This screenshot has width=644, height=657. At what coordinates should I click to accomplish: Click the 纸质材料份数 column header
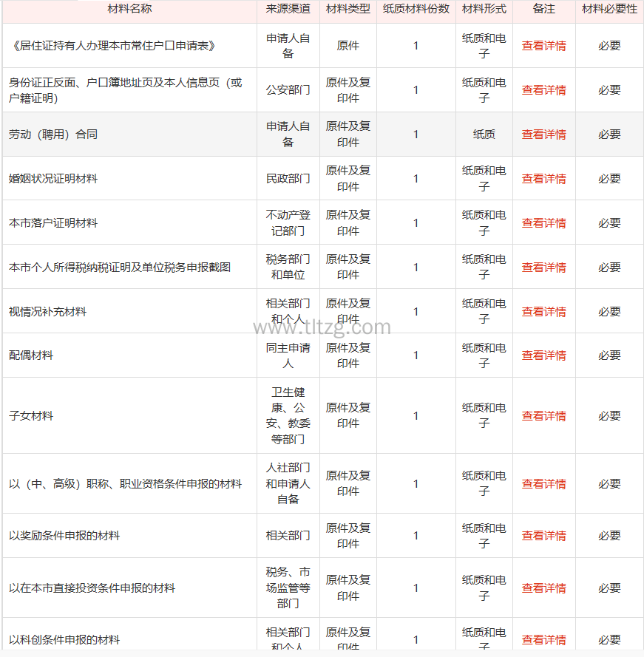point(416,9)
